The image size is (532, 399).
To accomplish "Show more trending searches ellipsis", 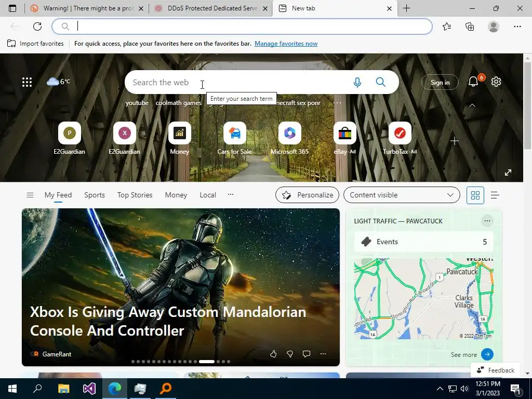I will [x=337, y=103].
